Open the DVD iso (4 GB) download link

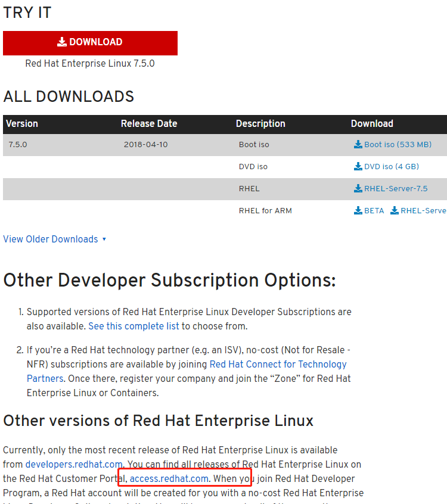(392, 166)
